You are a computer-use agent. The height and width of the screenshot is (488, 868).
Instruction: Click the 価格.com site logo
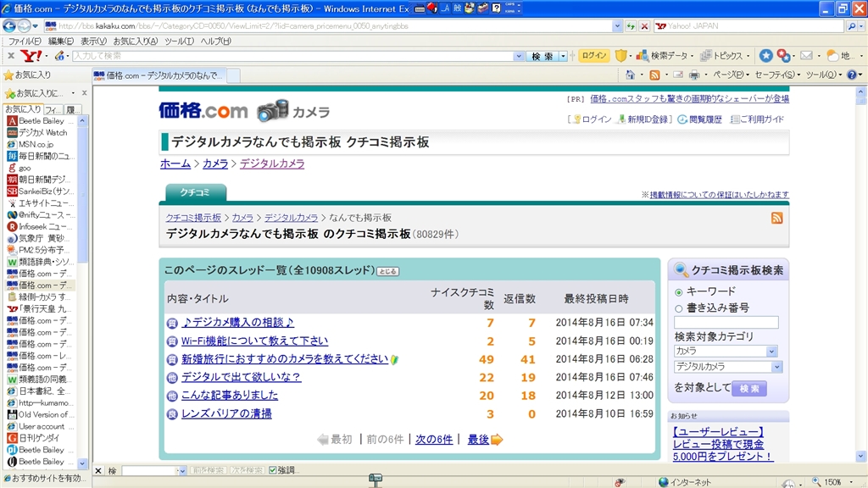pos(203,111)
